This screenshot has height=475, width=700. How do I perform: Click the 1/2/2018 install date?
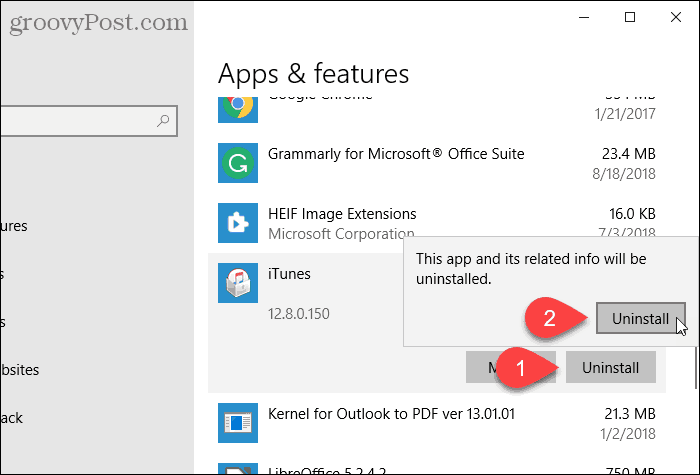pos(628,433)
